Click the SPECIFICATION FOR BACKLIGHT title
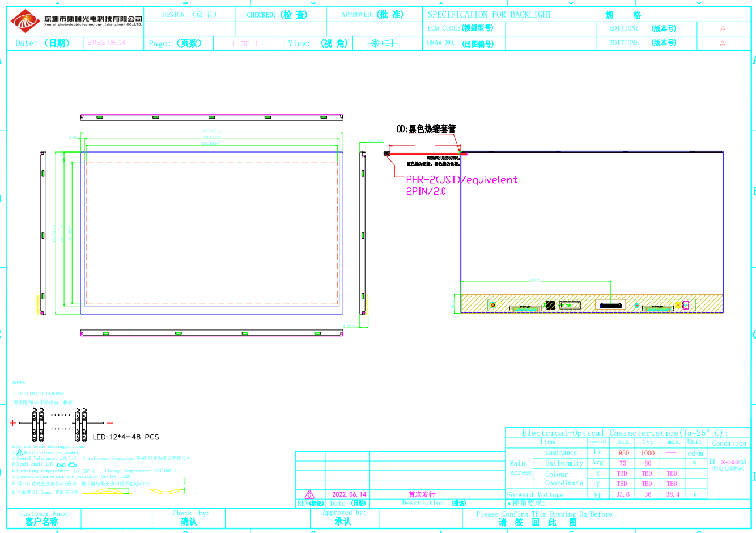The height and width of the screenshot is (533, 756). tap(489, 15)
